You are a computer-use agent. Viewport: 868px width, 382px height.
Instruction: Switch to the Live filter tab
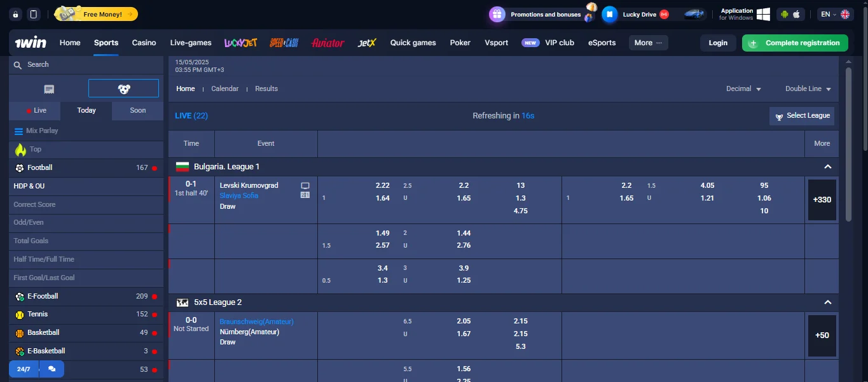coord(35,110)
